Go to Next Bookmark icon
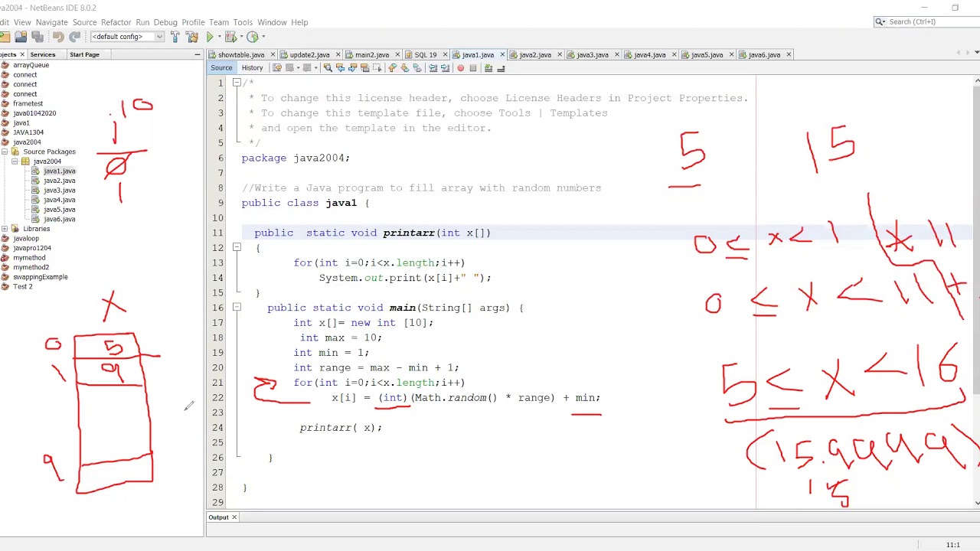Viewport: 980px width, 551px height. 405,68
